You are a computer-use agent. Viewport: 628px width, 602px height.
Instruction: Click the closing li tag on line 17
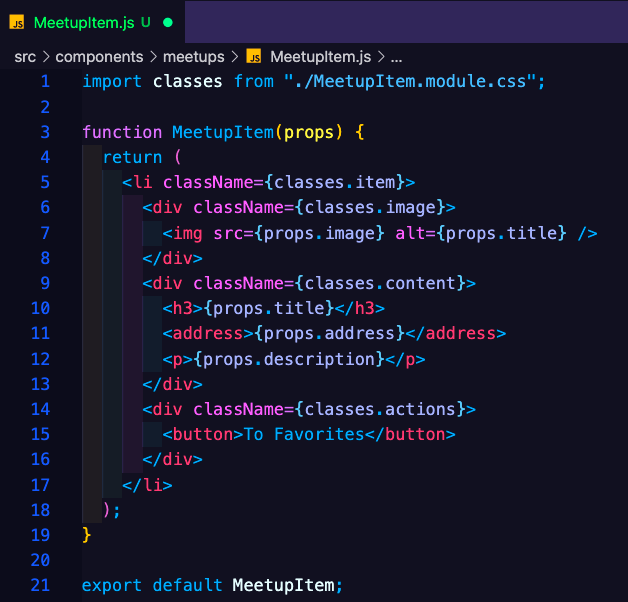click(147, 485)
